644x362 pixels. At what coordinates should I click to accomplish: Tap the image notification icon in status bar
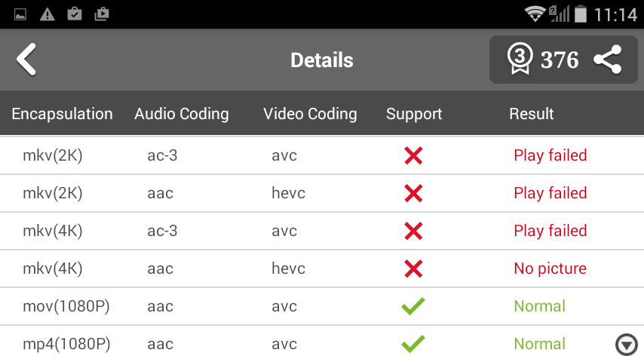(20, 15)
